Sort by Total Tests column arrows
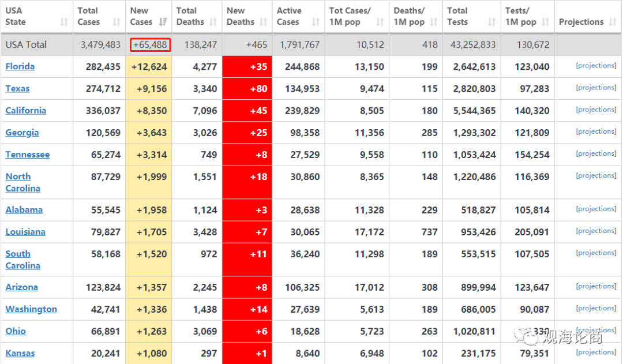This screenshot has width=623, height=364. [x=492, y=22]
